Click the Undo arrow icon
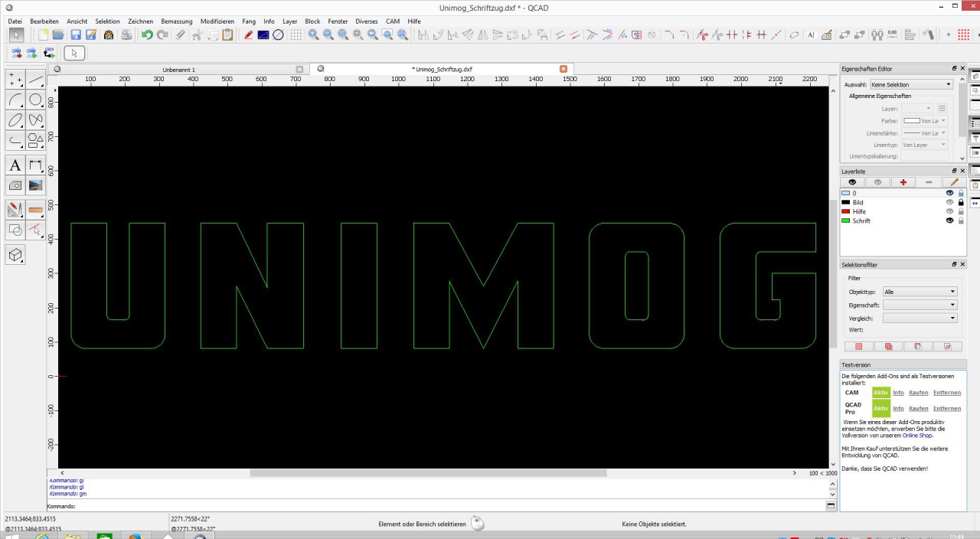 (147, 35)
